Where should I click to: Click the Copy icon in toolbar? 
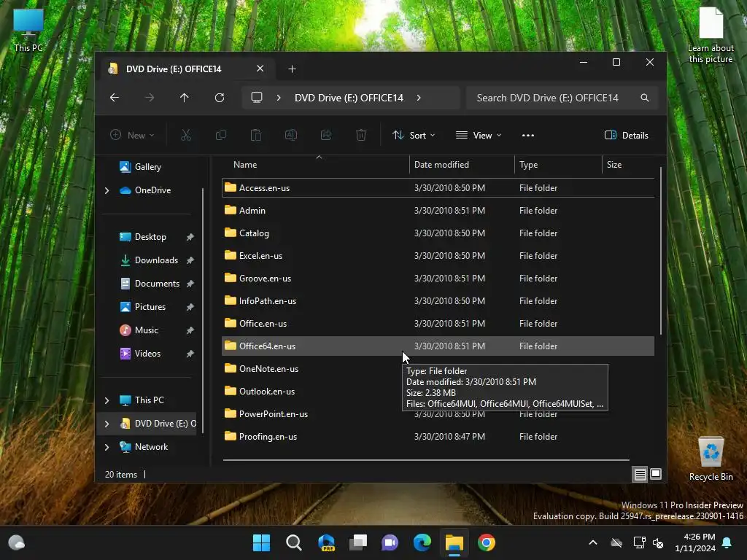[x=220, y=135]
